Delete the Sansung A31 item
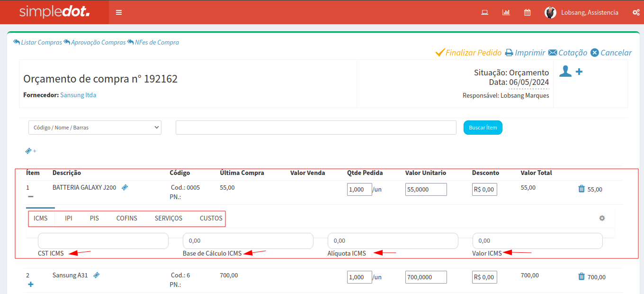The width and height of the screenshot is (644, 294). pos(581,276)
